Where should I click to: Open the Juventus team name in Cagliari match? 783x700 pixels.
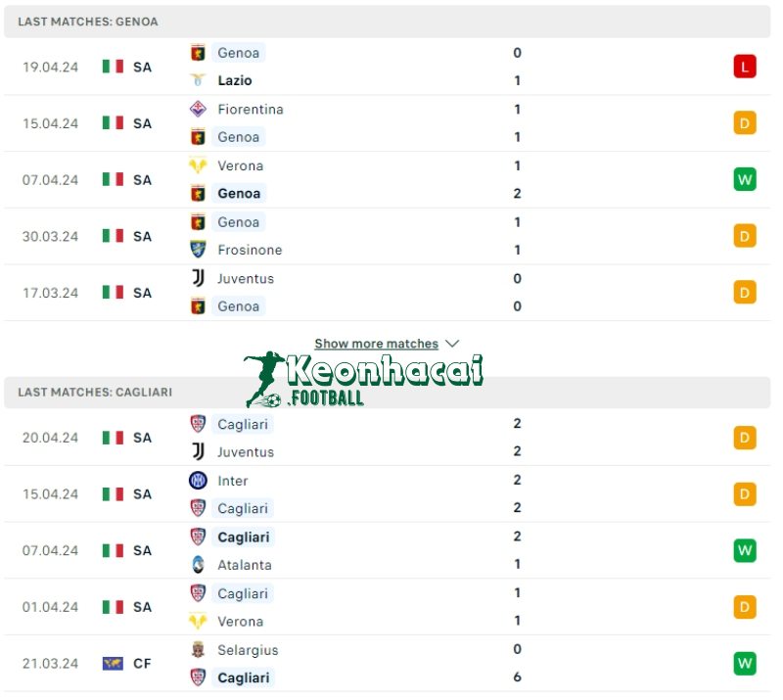(246, 452)
